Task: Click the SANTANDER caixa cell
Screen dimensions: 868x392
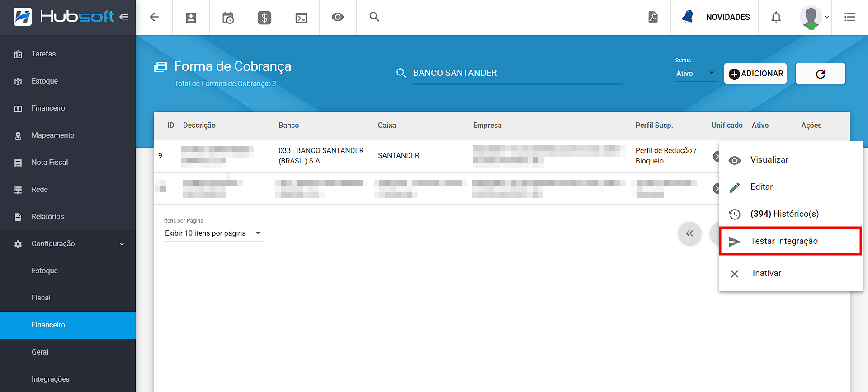Action: tap(399, 156)
